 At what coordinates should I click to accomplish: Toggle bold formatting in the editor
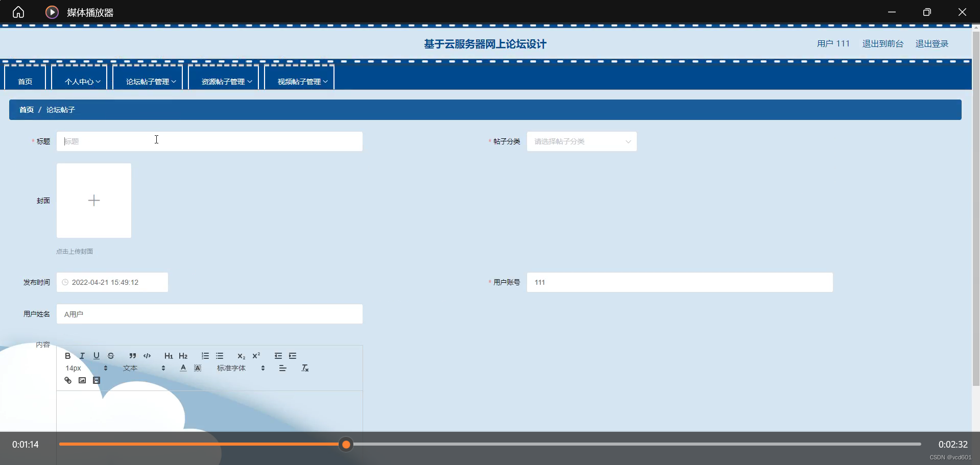coord(67,356)
